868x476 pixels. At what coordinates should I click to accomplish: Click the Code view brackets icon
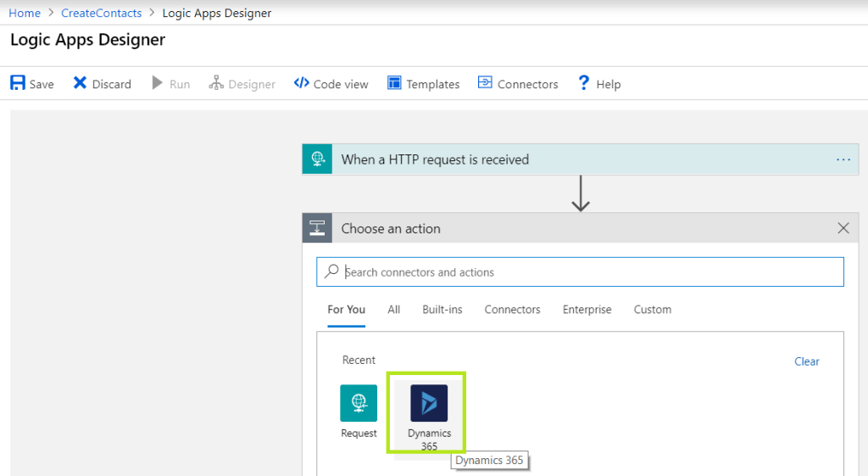click(301, 83)
